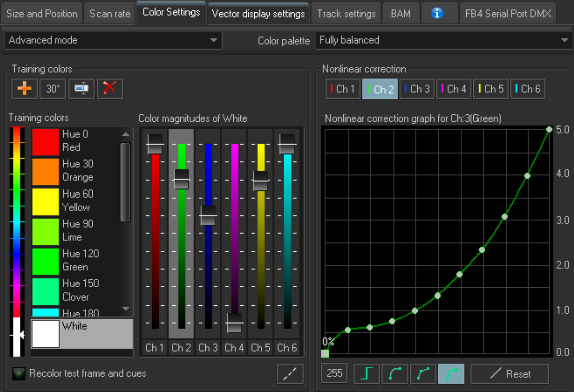Click the red X delete color icon

coord(110,89)
